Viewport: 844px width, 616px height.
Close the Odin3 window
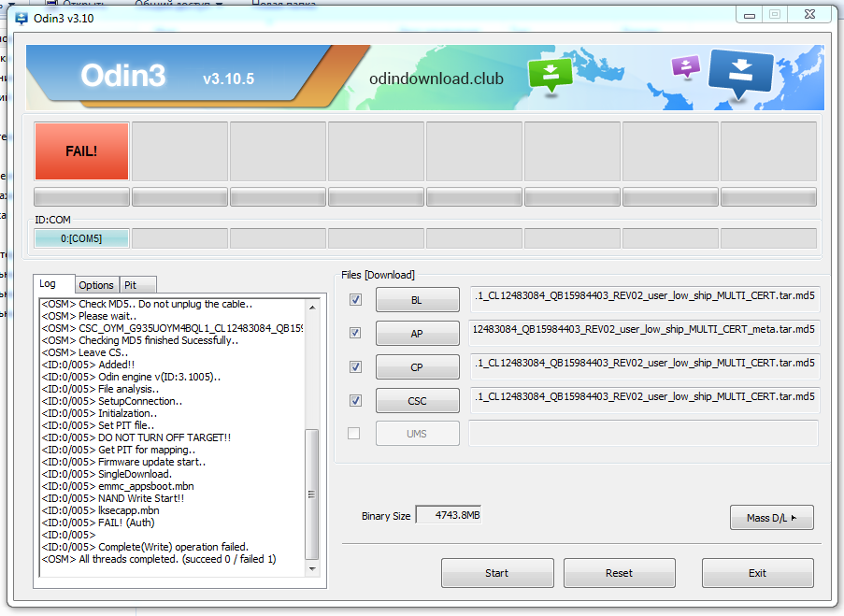point(809,15)
